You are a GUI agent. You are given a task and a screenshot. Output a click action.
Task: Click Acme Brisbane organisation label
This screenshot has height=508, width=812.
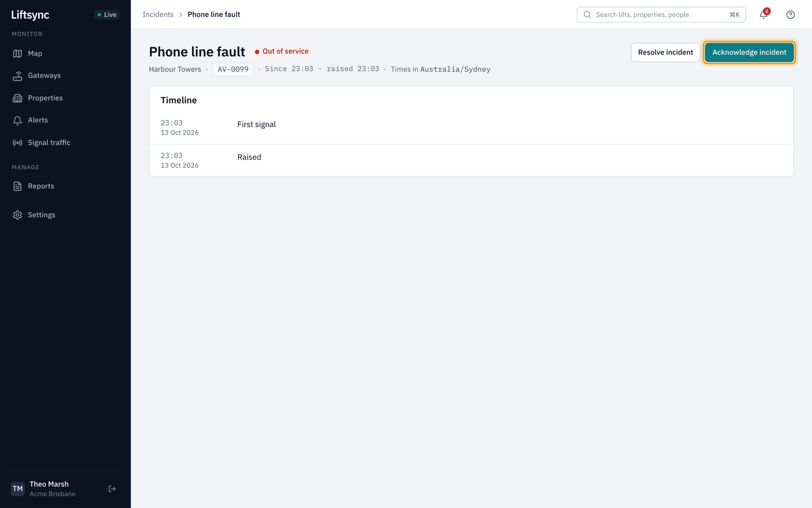pyautogui.click(x=53, y=494)
